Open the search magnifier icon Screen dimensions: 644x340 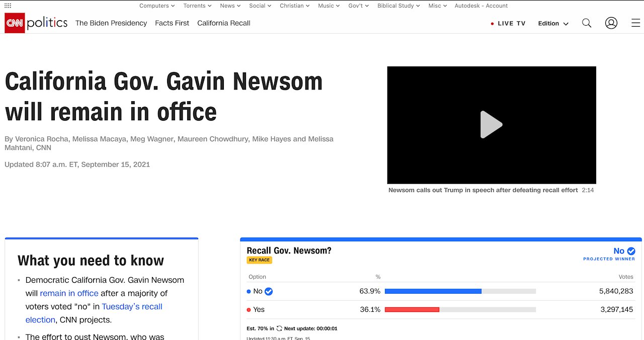tap(587, 23)
